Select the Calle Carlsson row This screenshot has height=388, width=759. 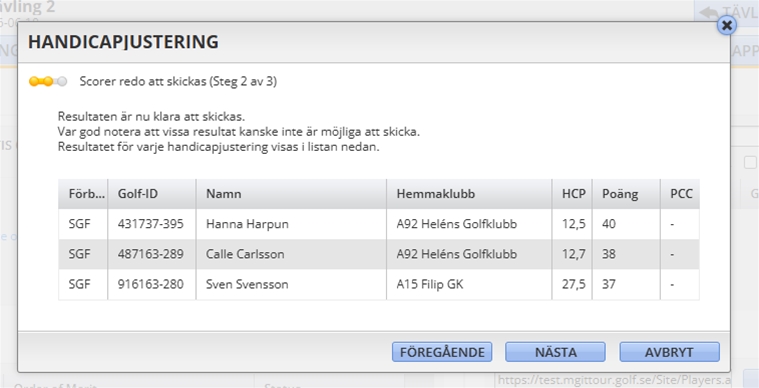(x=379, y=254)
